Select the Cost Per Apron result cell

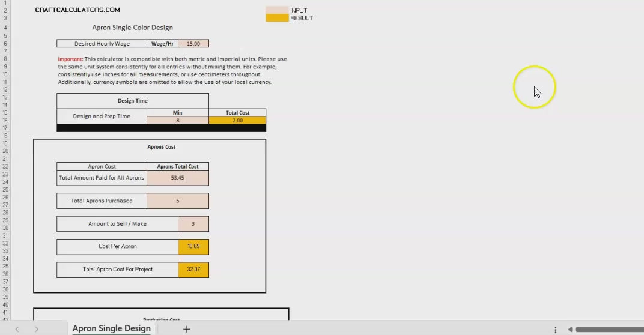[x=193, y=247]
